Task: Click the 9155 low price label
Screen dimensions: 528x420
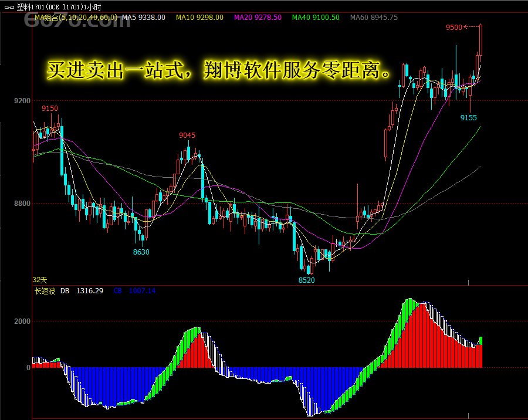Action: (469, 117)
